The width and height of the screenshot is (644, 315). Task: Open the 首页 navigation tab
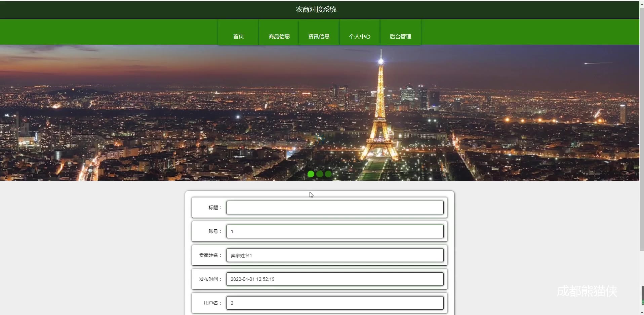coord(238,32)
